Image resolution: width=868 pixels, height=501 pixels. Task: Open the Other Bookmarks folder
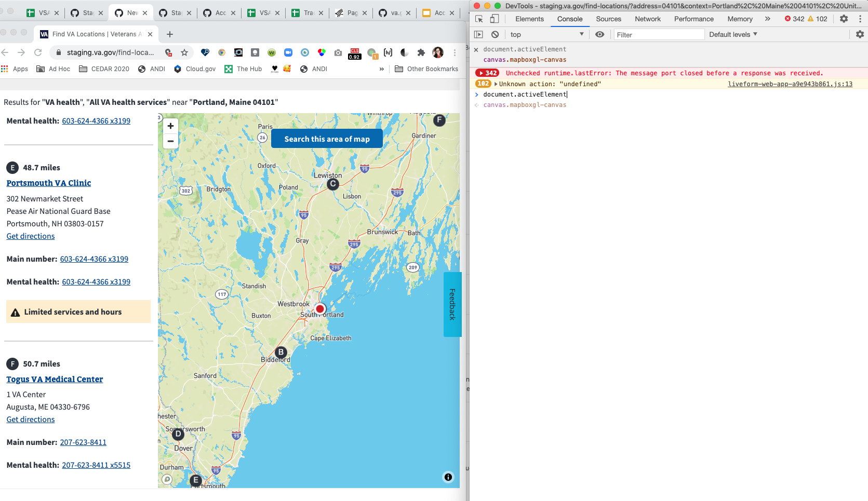[x=426, y=69]
